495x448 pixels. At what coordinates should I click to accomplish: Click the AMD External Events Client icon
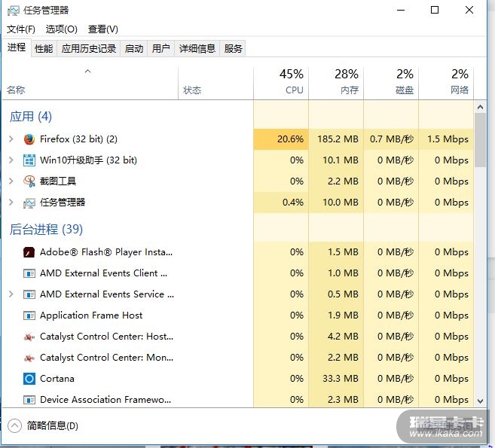[x=29, y=273]
